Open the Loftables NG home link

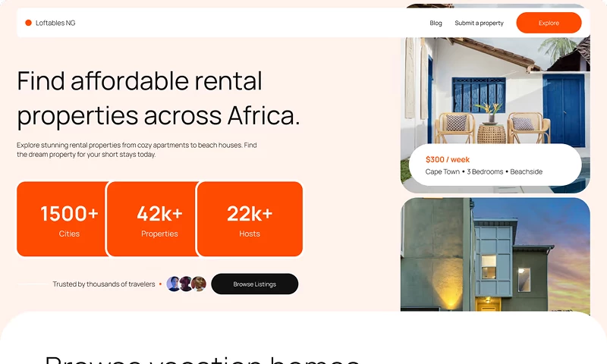coord(55,23)
